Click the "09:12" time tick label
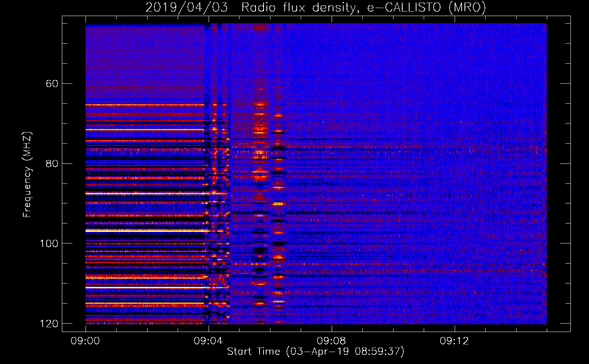Image resolution: width=589 pixels, height=364 pixels. [454, 341]
